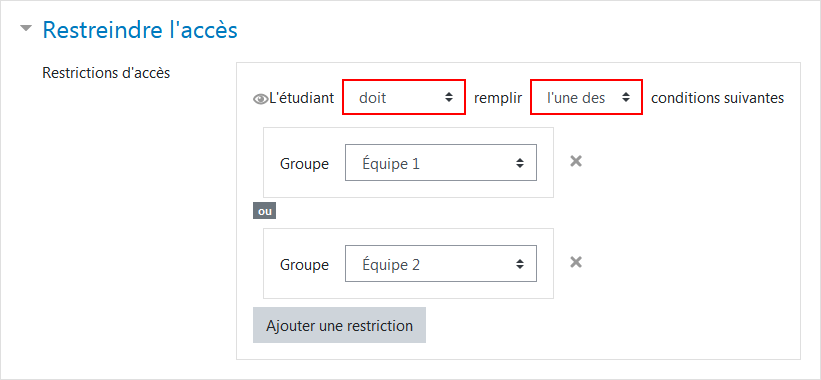
Task: Click the Groupe label next to Équipe 1
Action: click(x=304, y=164)
